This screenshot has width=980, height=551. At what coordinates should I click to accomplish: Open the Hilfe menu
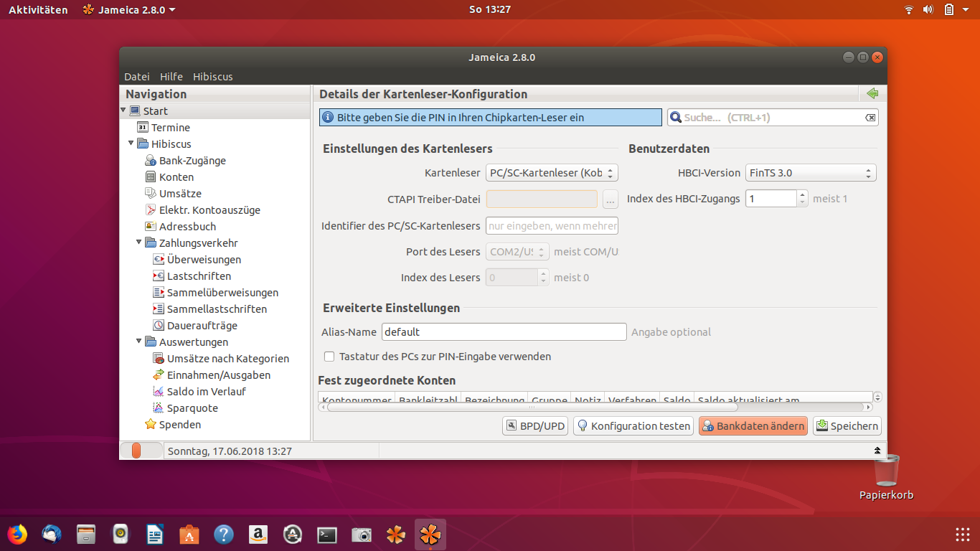[171, 77]
